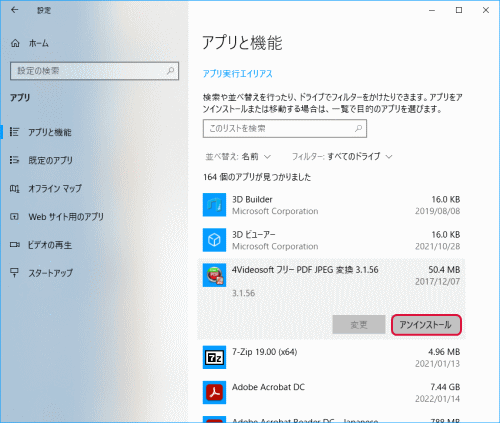Click the Adobe Acrobat DC app icon
500x423 pixels.
pos(214,393)
